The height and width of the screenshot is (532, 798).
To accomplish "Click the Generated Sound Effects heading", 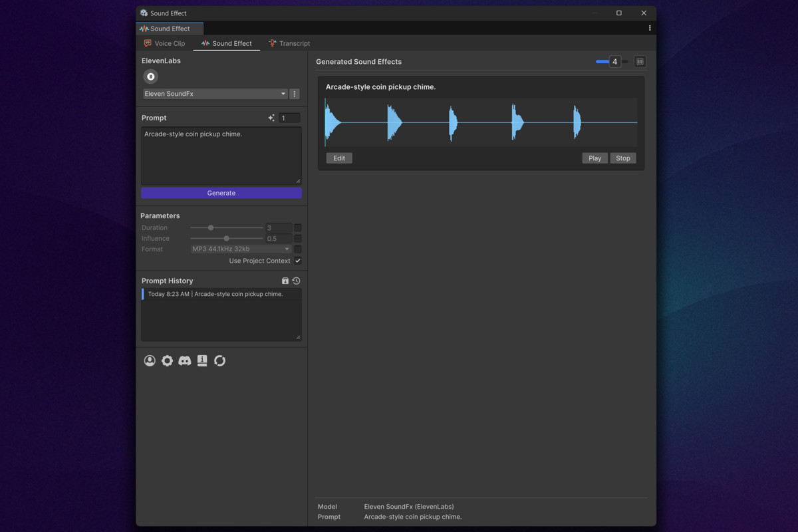I will 358,62.
